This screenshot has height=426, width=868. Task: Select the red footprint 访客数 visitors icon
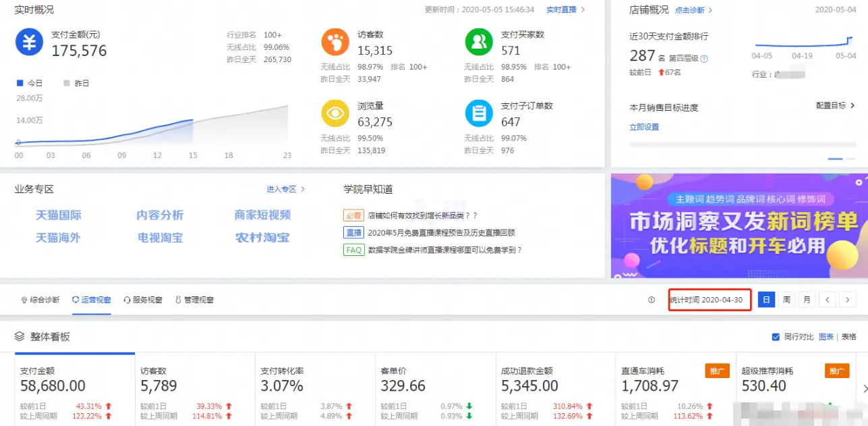335,42
